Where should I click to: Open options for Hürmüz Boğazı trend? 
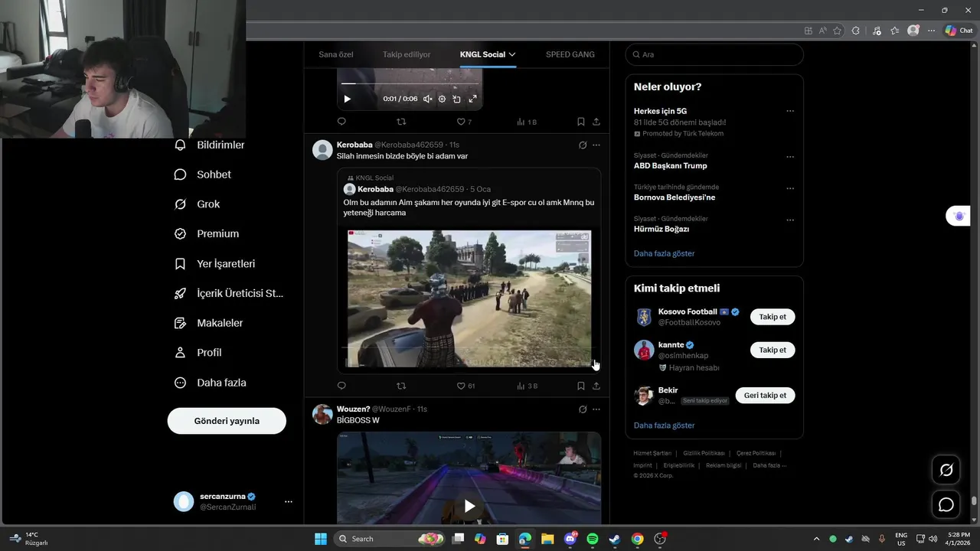click(x=790, y=220)
